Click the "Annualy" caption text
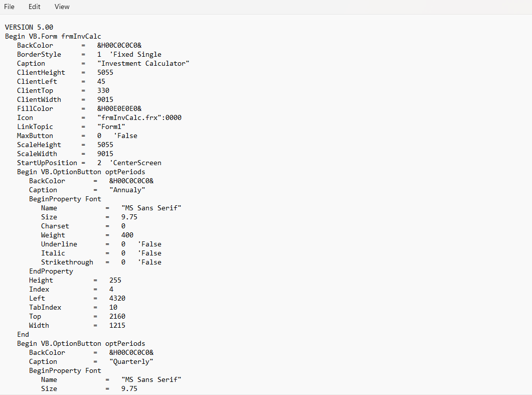The height and width of the screenshot is (395, 532). tap(127, 190)
